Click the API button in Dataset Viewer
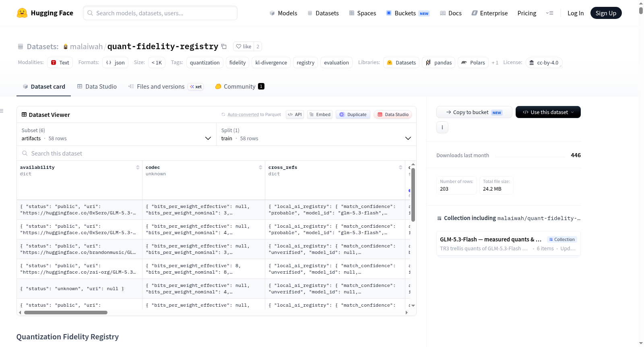The image size is (644, 347). pyautogui.click(x=295, y=114)
